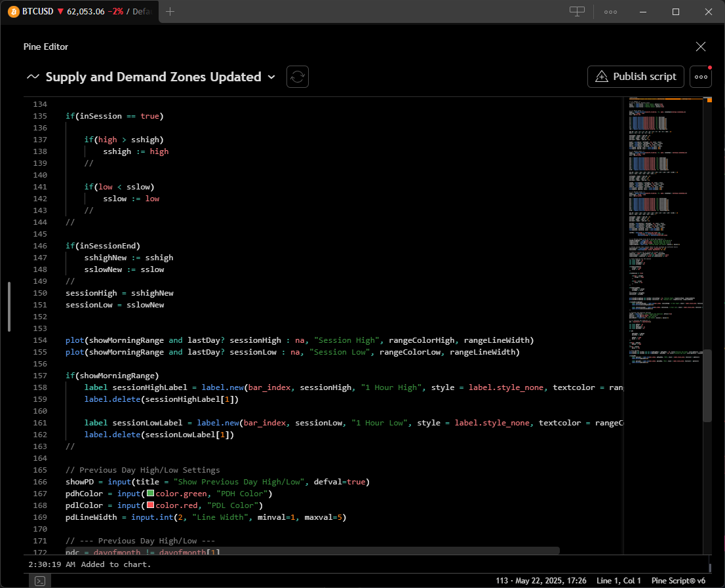Open the title bar three-dot menu

click(x=610, y=12)
